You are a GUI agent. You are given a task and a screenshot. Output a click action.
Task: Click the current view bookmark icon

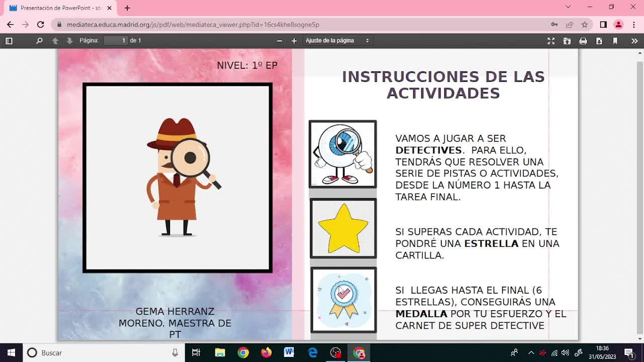pos(615,41)
